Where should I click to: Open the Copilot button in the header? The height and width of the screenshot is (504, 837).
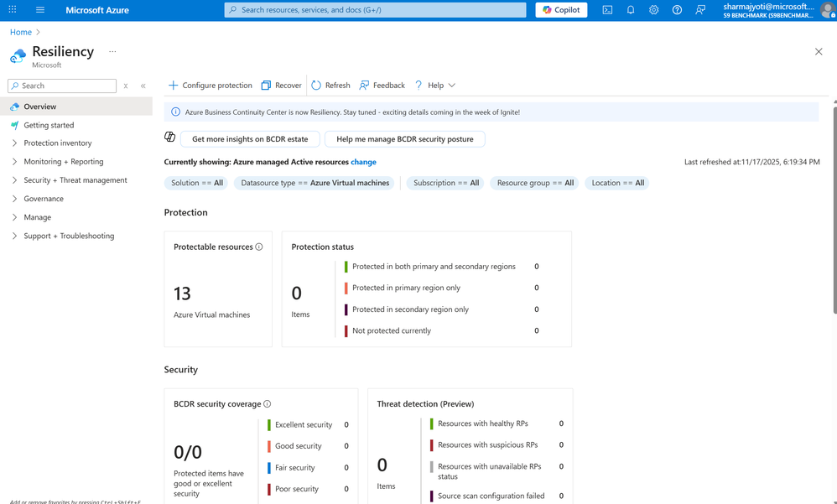[x=561, y=9]
